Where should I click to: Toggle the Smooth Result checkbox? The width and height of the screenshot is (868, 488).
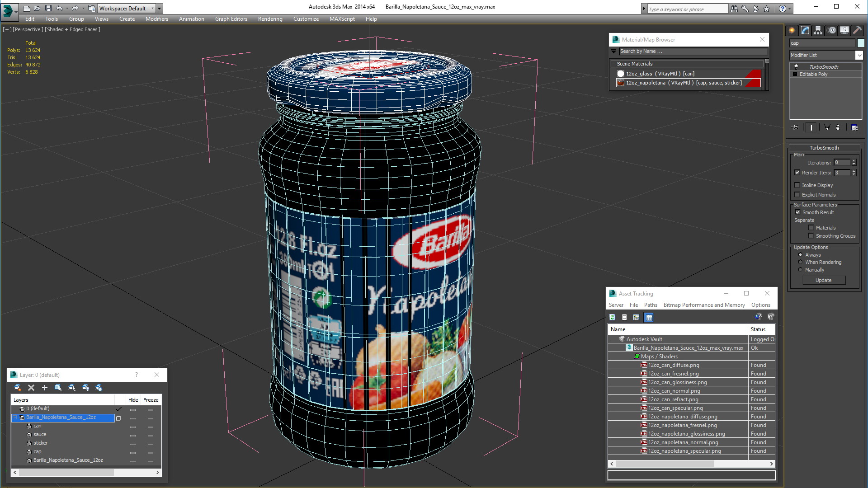(798, 212)
